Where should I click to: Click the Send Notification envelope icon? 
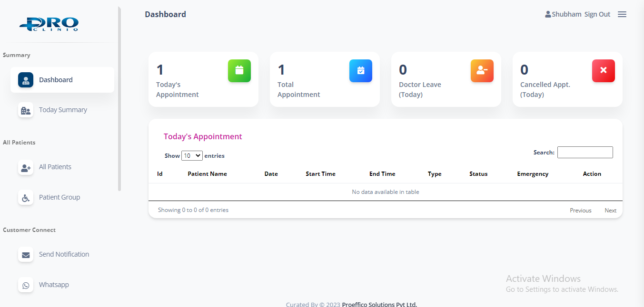(26, 255)
